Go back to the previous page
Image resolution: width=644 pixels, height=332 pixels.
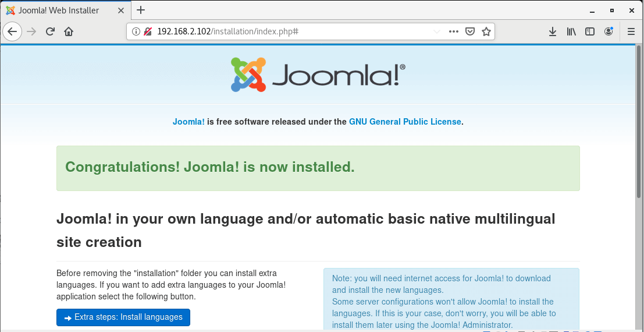pyautogui.click(x=12, y=31)
